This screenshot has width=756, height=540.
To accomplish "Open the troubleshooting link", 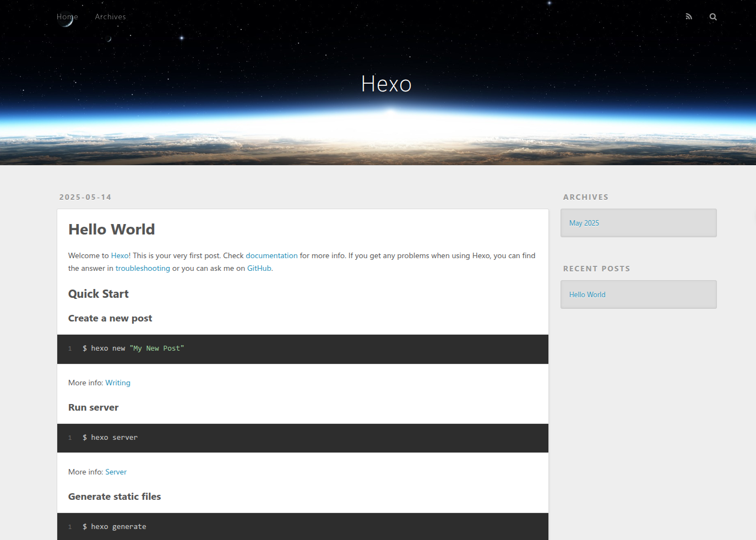I will click(143, 268).
